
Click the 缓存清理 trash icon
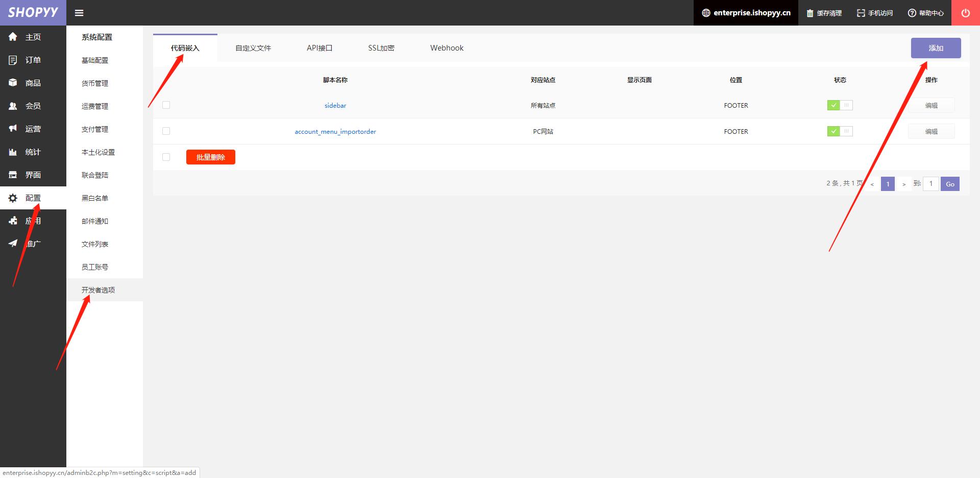[810, 13]
